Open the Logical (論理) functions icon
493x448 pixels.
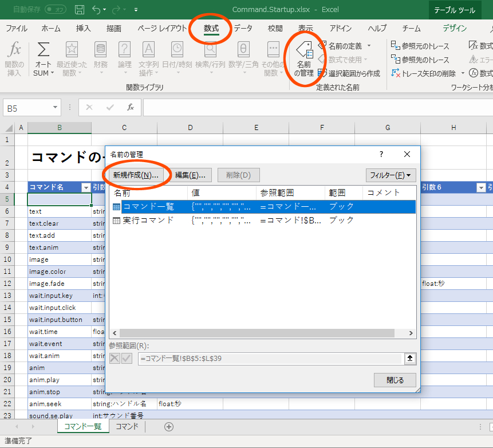(124, 50)
